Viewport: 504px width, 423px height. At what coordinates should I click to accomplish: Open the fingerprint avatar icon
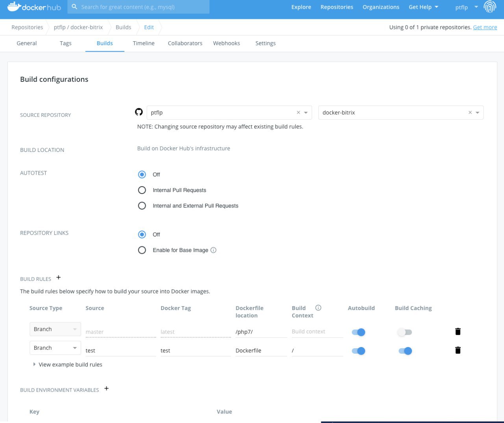pyautogui.click(x=490, y=7)
